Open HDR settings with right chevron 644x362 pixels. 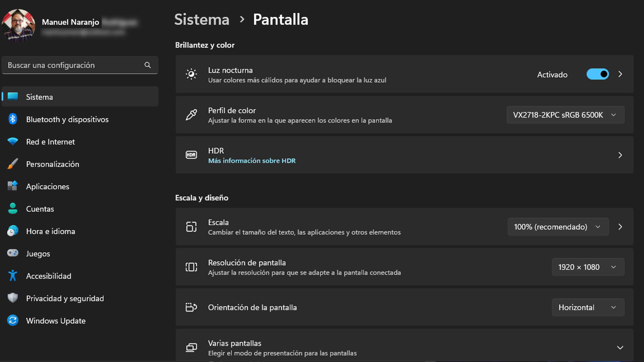620,155
